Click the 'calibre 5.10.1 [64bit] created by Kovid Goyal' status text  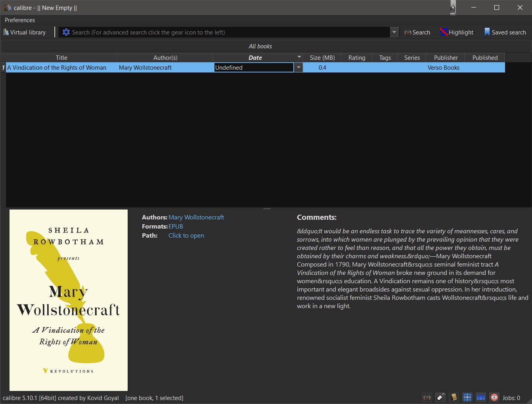(x=61, y=398)
